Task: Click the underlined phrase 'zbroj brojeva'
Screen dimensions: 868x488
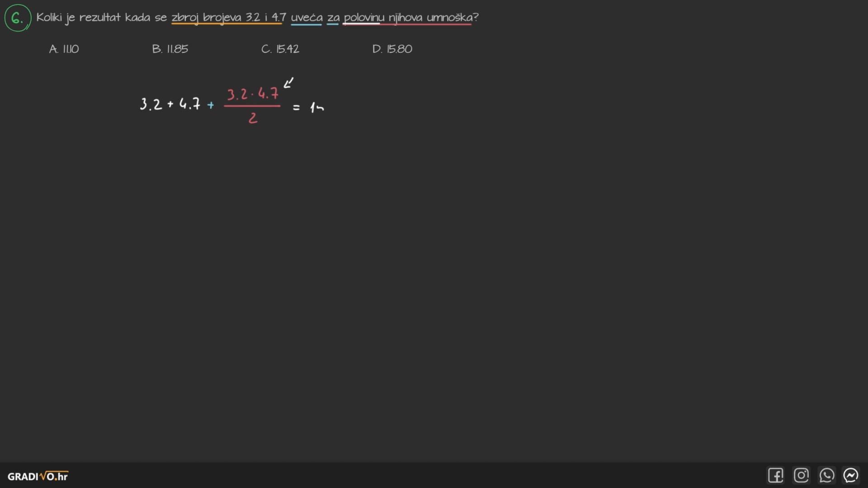Action: (206, 18)
